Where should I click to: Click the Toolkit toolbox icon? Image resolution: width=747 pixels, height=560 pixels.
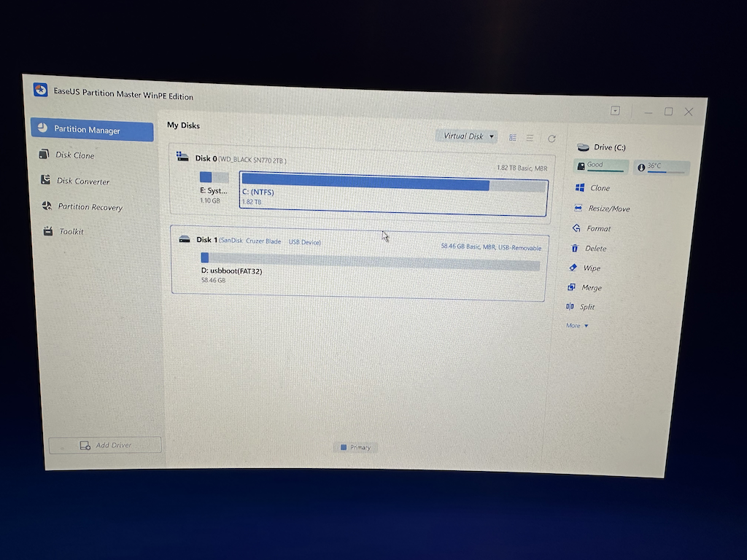pyautogui.click(x=47, y=231)
